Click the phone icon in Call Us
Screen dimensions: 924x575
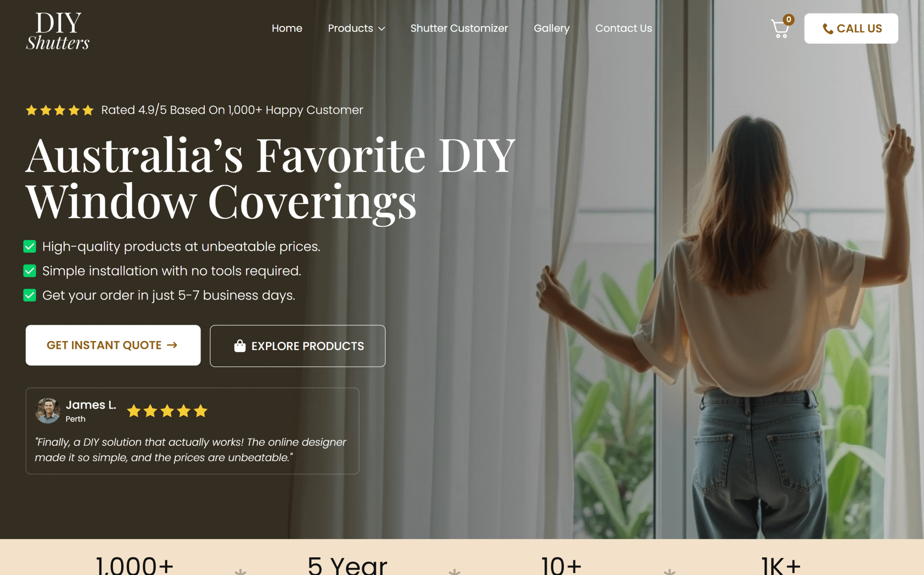click(828, 29)
